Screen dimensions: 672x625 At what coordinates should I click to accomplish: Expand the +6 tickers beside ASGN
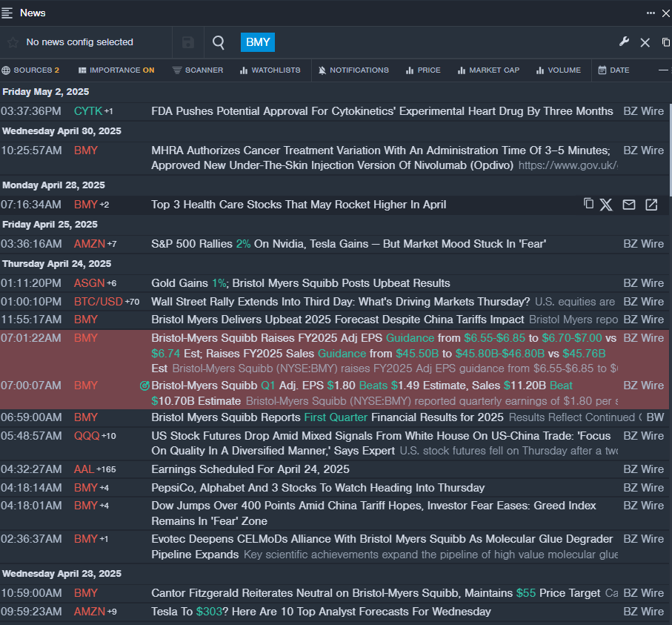coord(111,283)
